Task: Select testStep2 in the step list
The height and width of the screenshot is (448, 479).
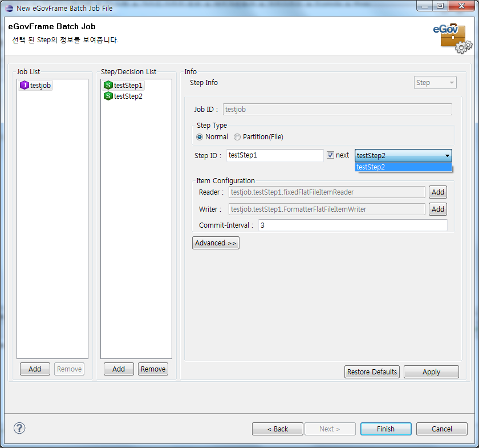Action: click(123, 96)
